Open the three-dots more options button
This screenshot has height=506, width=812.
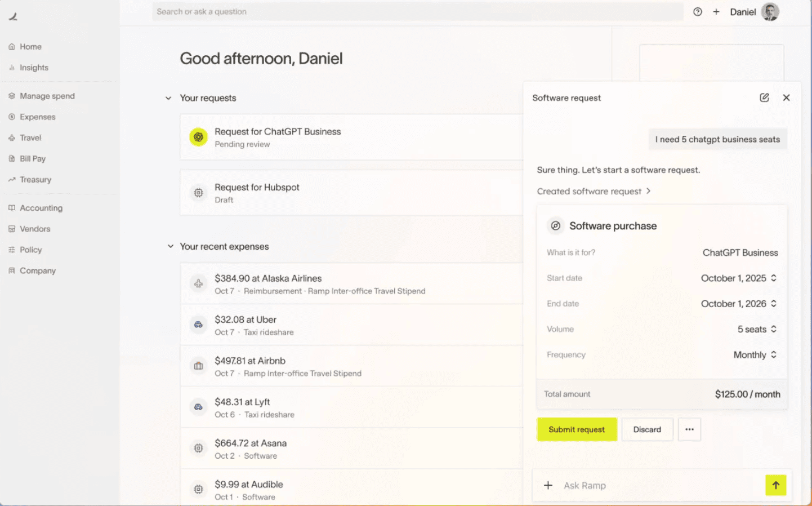tap(689, 429)
